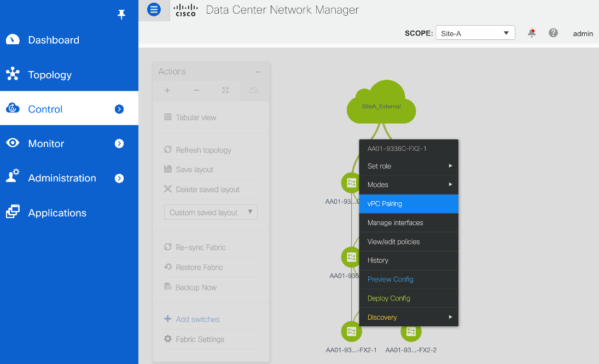Screen dimensions: 599x364
Task: Click the Applications stacked-windows icon
Action: [13, 212]
